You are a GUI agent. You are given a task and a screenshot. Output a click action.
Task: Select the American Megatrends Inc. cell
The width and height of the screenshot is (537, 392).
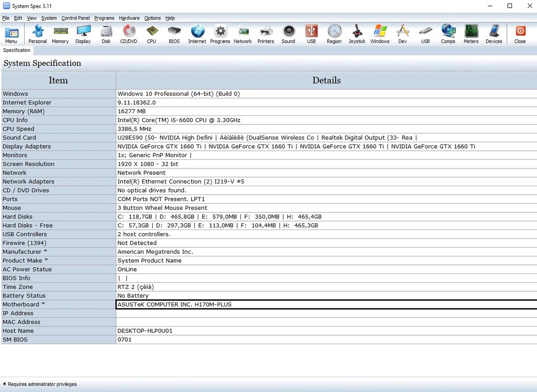tap(327, 251)
